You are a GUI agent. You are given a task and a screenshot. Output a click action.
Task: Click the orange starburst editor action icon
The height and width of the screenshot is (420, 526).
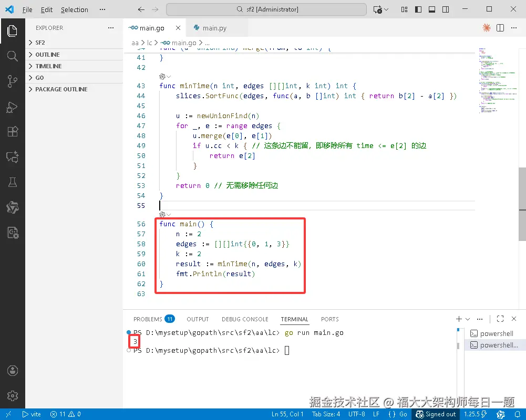pyautogui.click(x=486, y=28)
